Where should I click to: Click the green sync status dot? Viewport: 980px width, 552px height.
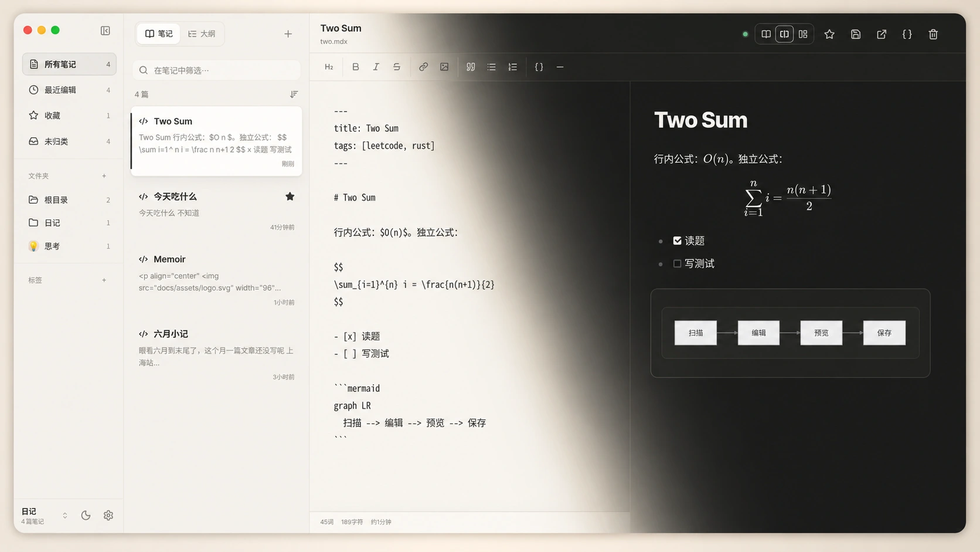pyautogui.click(x=746, y=34)
